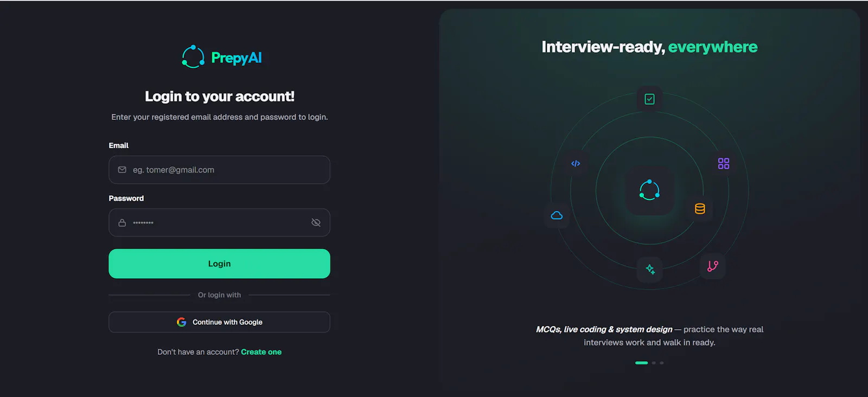Click the center PrepyAI orbit logo
Viewport: 868px width, 397px height.
pyautogui.click(x=649, y=190)
